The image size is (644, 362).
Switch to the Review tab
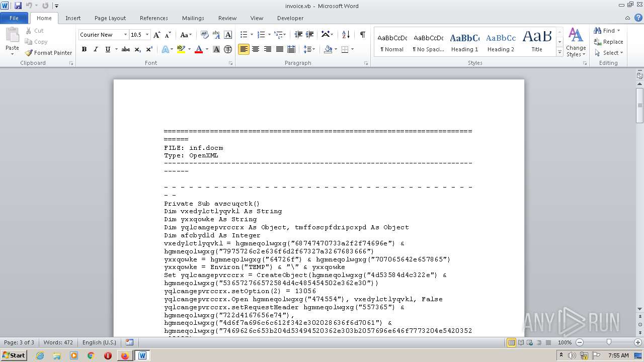tap(227, 18)
